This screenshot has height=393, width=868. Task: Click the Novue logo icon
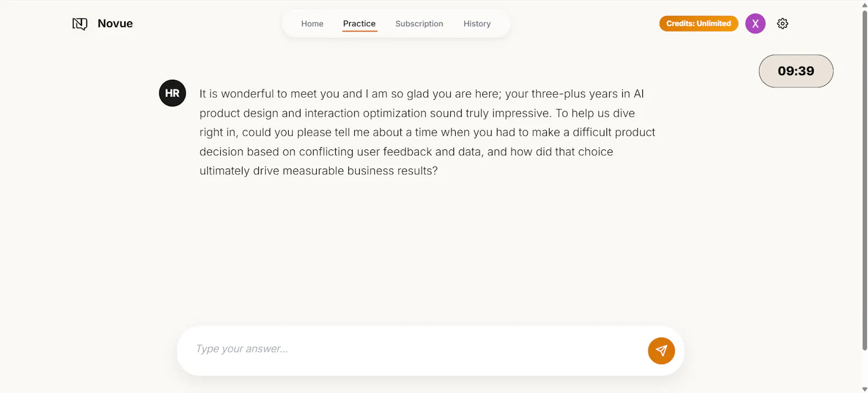tap(80, 24)
